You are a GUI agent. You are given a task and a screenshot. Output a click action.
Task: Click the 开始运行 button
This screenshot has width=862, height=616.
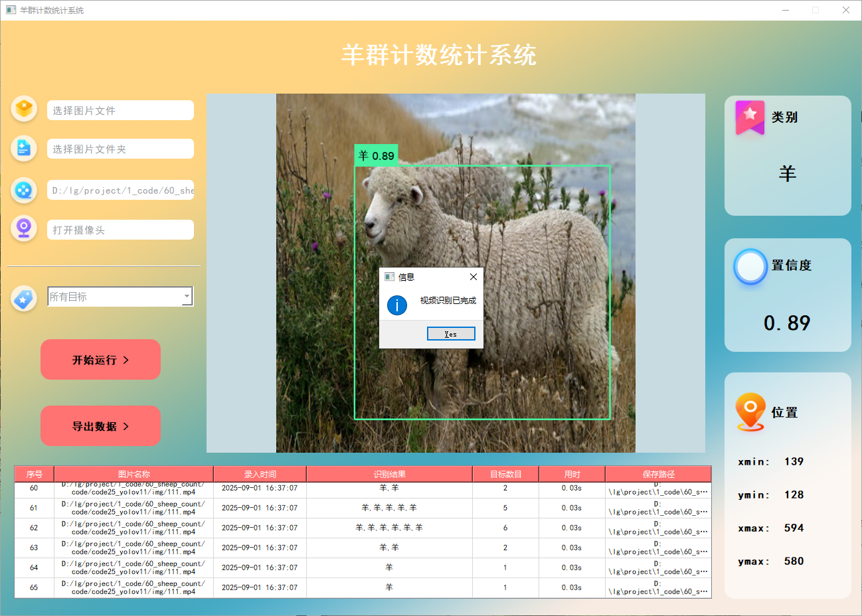pos(100,360)
